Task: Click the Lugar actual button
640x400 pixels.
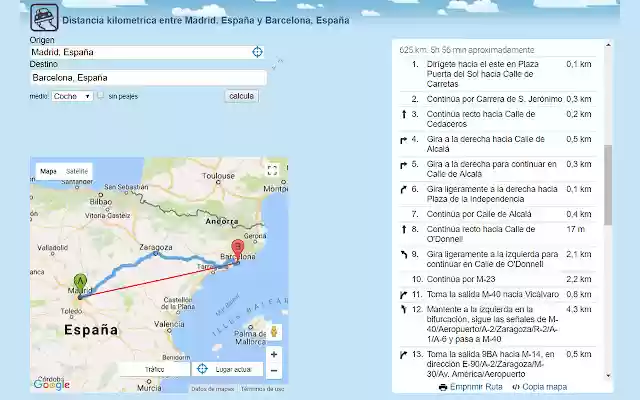Action: [227, 369]
